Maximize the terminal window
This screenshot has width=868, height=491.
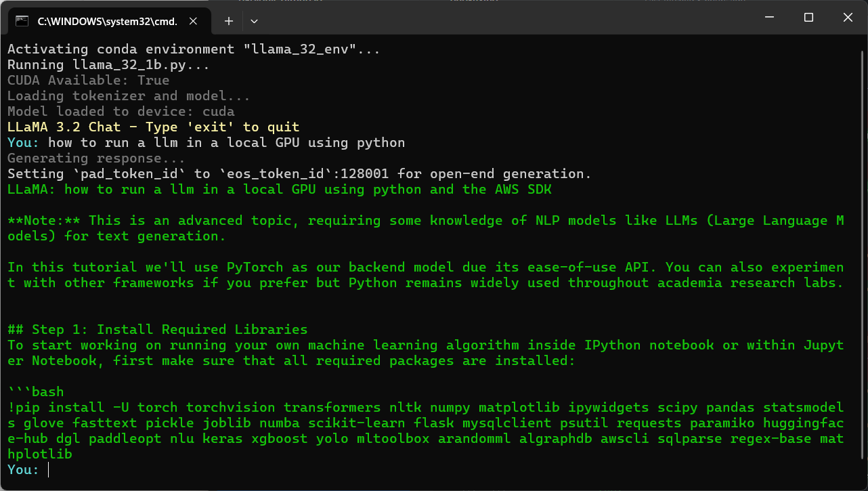pyautogui.click(x=808, y=18)
